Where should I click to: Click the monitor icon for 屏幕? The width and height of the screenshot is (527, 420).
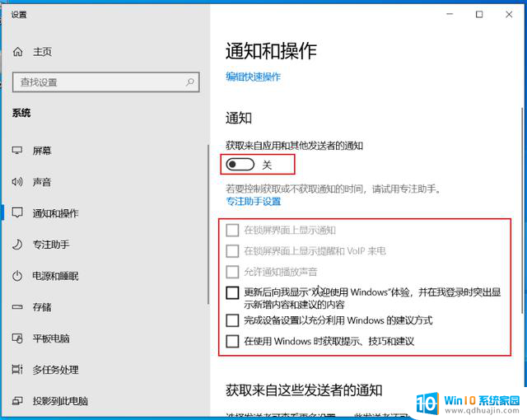(17, 150)
